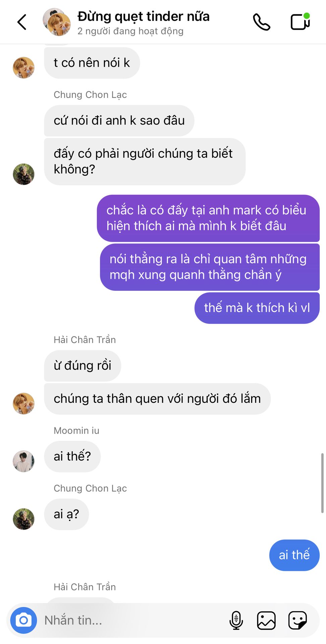Image resolution: width=326 pixels, height=644 pixels.
Task: Open the sticker picker icon
Action: click(x=297, y=620)
